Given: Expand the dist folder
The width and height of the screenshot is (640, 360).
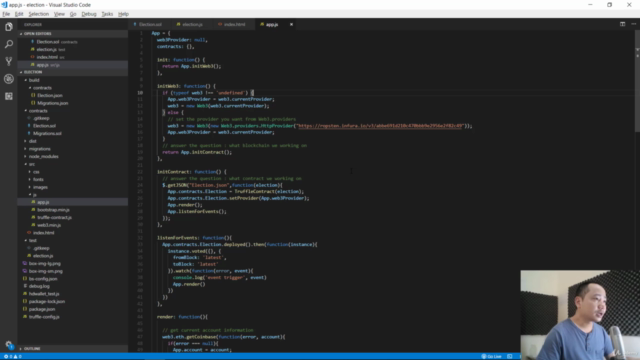Looking at the screenshot, I should pyautogui.click(x=73, y=141).
